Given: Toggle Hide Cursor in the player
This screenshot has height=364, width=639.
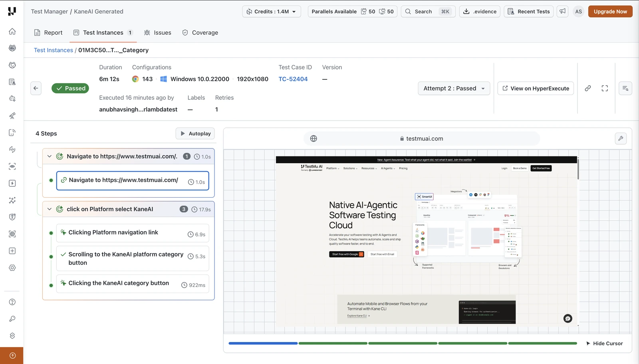Looking at the screenshot, I should click(x=604, y=343).
